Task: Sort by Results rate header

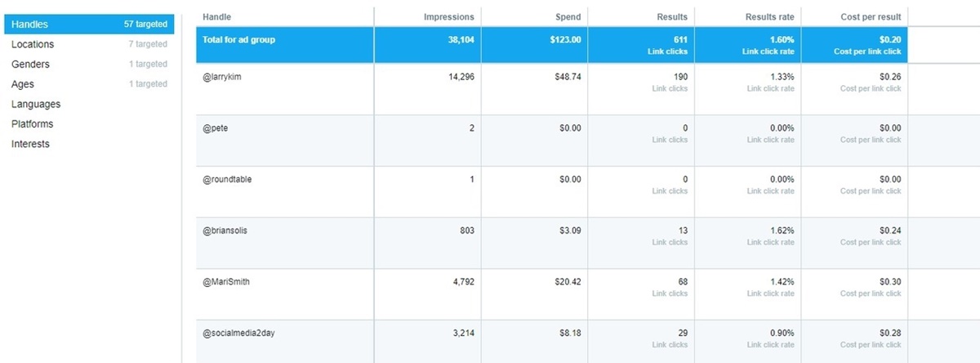Action: click(x=769, y=16)
